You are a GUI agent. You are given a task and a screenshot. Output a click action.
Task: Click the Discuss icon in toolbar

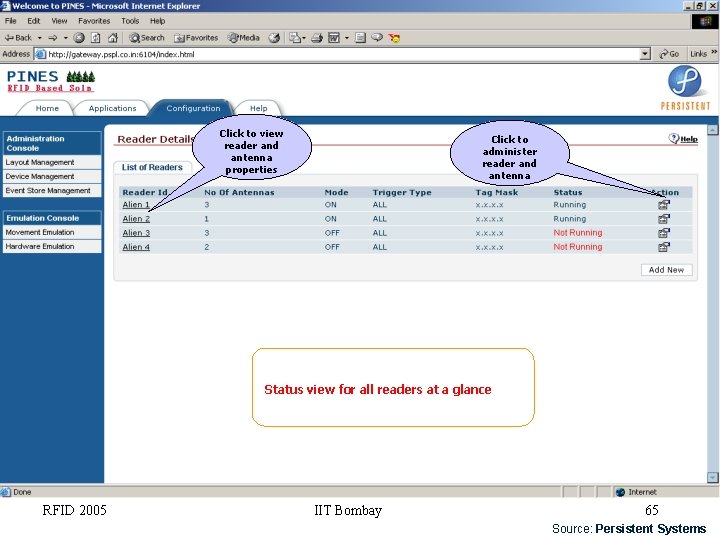click(x=377, y=38)
